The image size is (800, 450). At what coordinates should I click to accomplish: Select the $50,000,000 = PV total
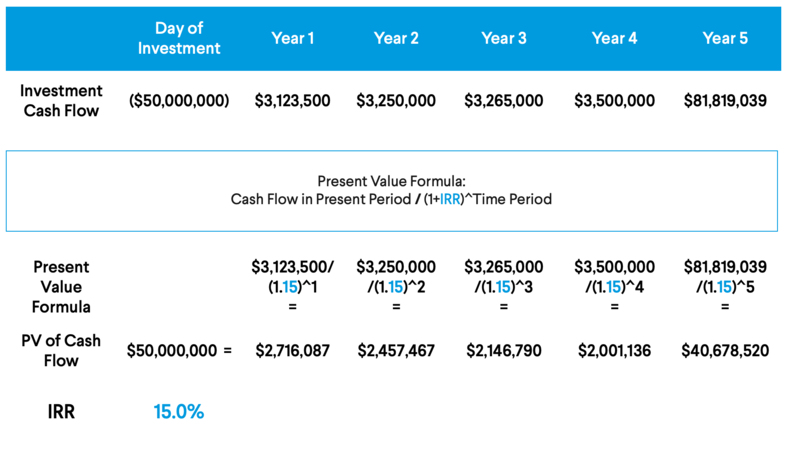179,351
